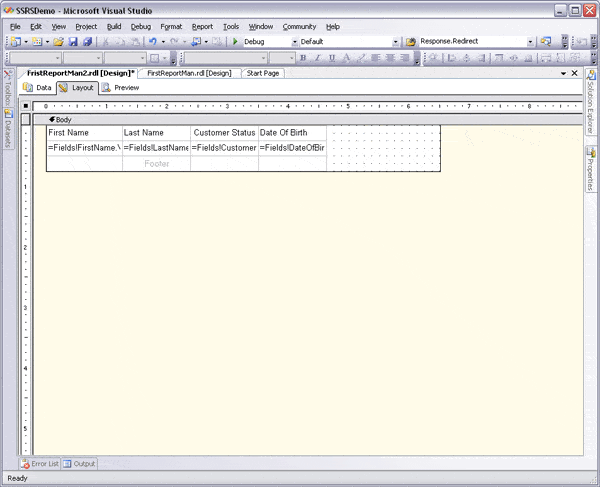Save the report with the floppy icon

click(x=73, y=42)
